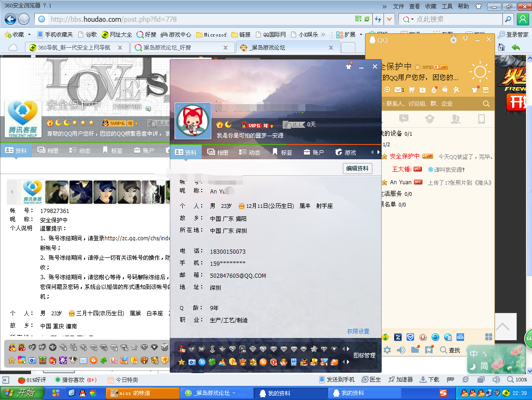Image resolution: width=532 pixels, height=400 pixels.
Task: Open browser download manager 下载
Action: click(x=429, y=380)
